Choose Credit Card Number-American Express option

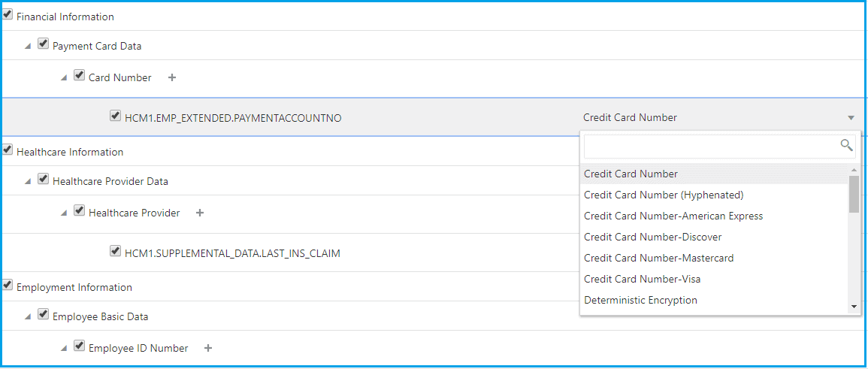coord(673,216)
